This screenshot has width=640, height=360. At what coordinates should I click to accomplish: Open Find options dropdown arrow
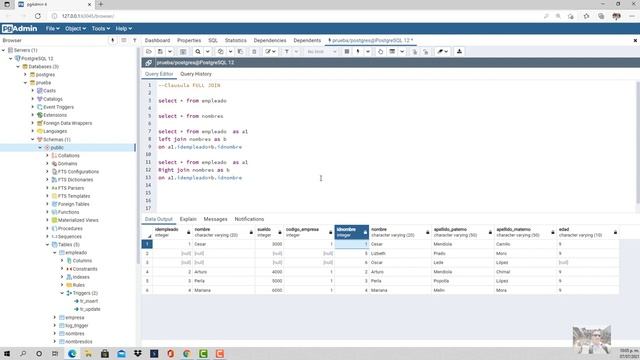tap(207, 51)
